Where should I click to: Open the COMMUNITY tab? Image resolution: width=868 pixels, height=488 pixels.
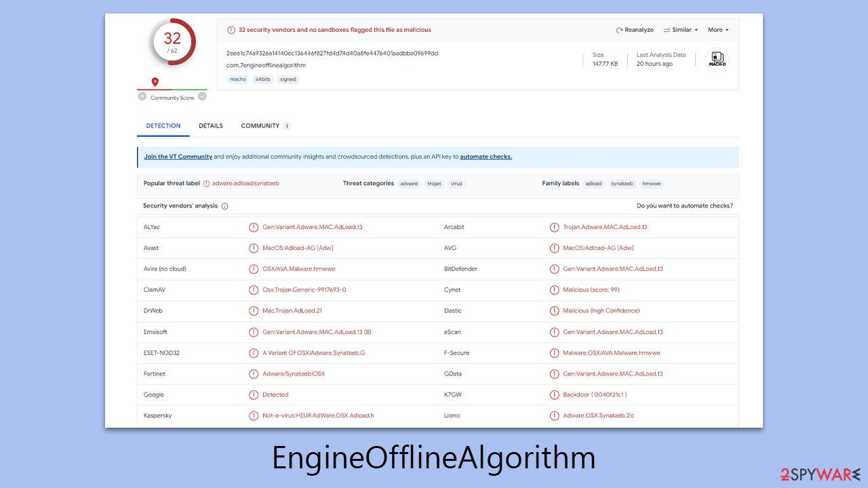click(x=259, y=125)
